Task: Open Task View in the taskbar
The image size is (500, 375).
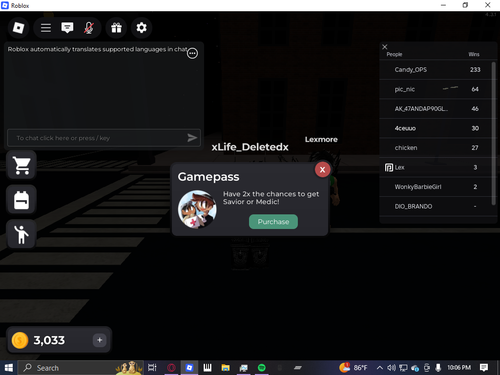Action: point(152,368)
